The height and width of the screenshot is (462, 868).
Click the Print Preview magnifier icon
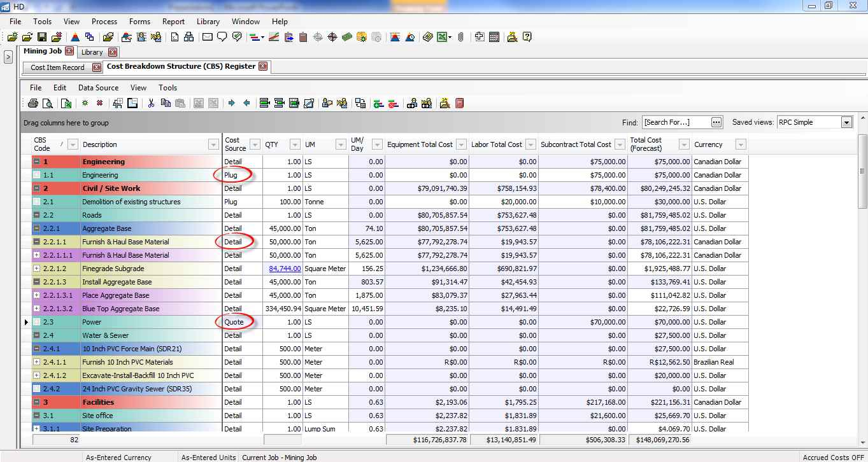(46, 103)
